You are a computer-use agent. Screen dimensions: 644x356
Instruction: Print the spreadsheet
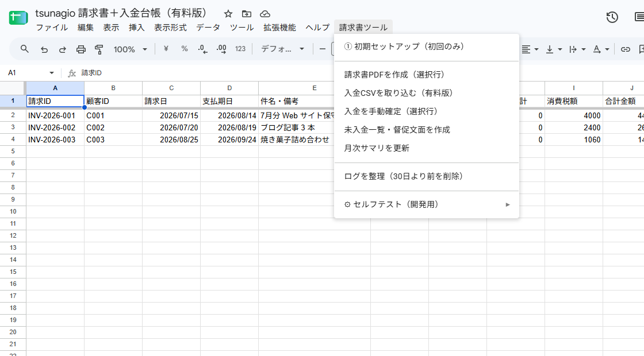(81, 49)
